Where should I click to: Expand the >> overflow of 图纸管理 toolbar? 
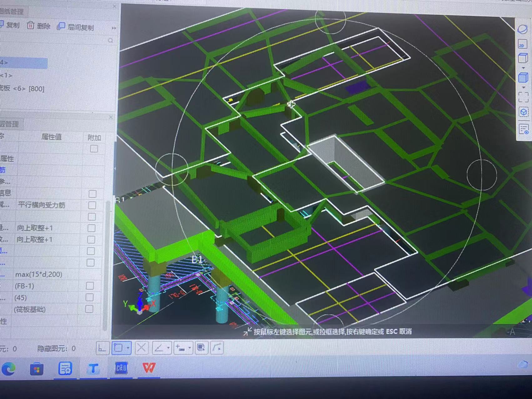[x=114, y=28]
